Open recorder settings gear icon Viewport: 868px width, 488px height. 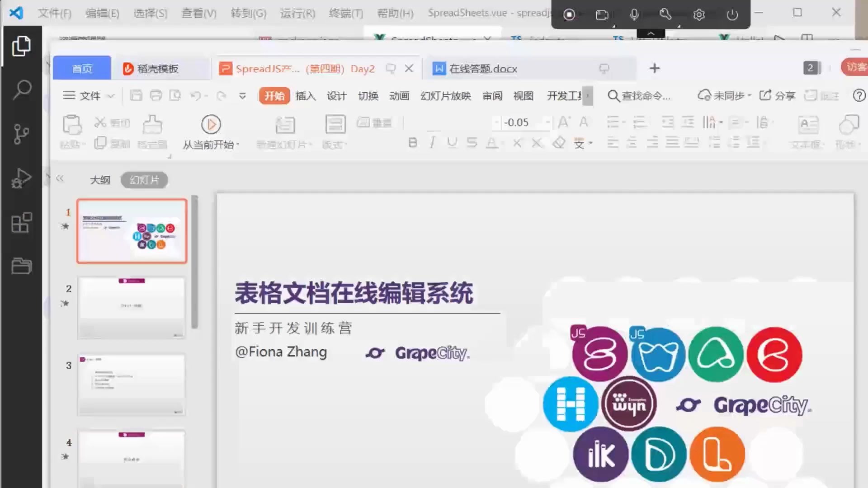pyautogui.click(x=699, y=14)
